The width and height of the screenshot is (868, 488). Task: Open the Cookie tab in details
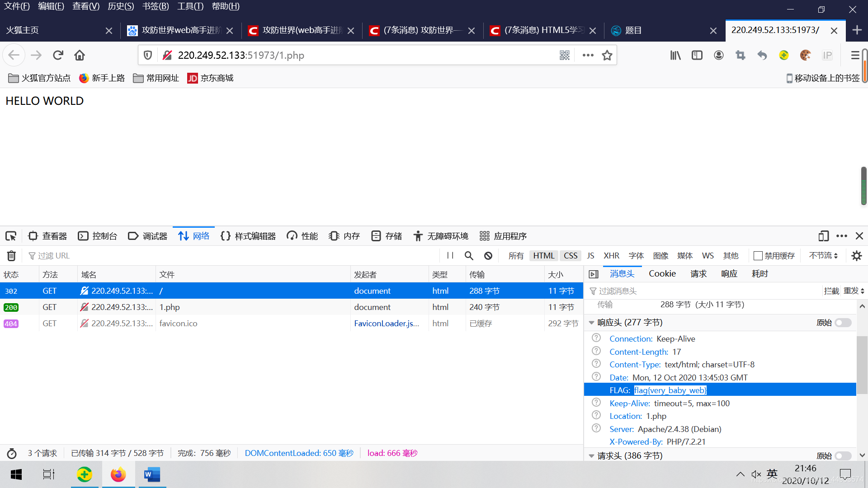point(662,274)
